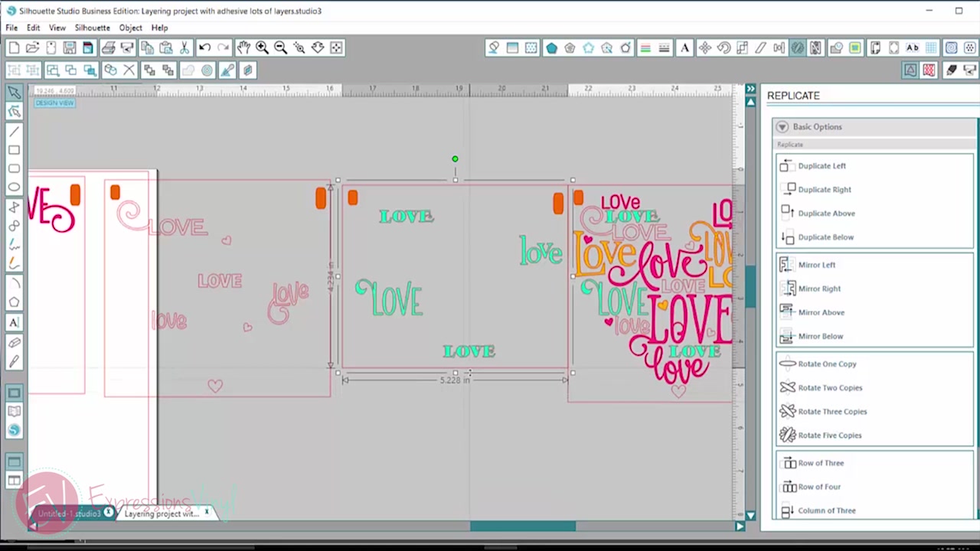
Task: Select the Draw a Polygon tool
Action: [14, 302]
